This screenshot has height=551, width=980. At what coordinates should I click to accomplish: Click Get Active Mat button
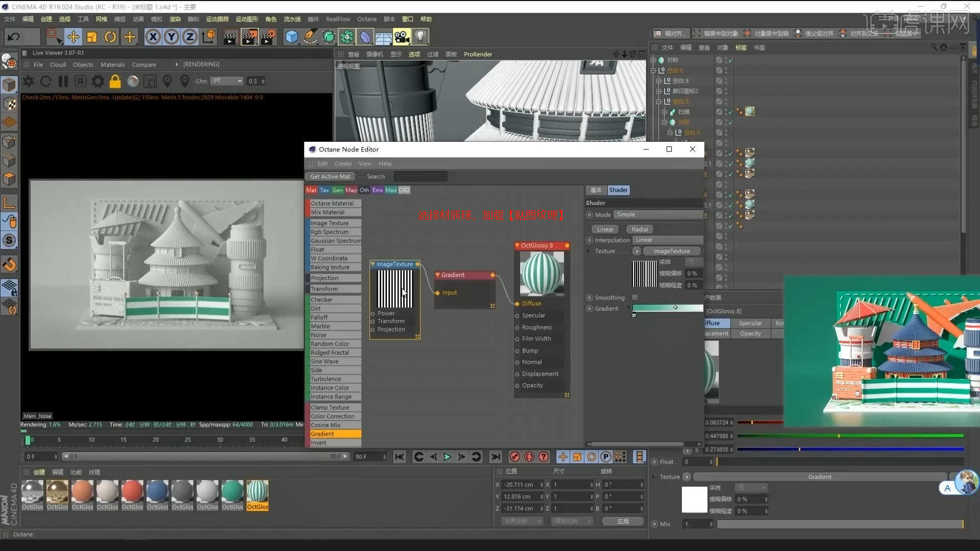pos(330,177)
